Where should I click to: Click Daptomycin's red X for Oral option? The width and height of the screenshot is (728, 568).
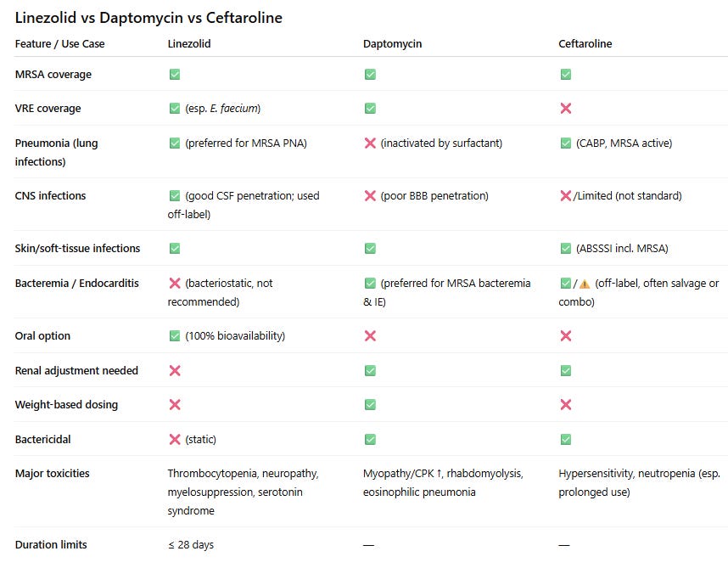(370, 335)
